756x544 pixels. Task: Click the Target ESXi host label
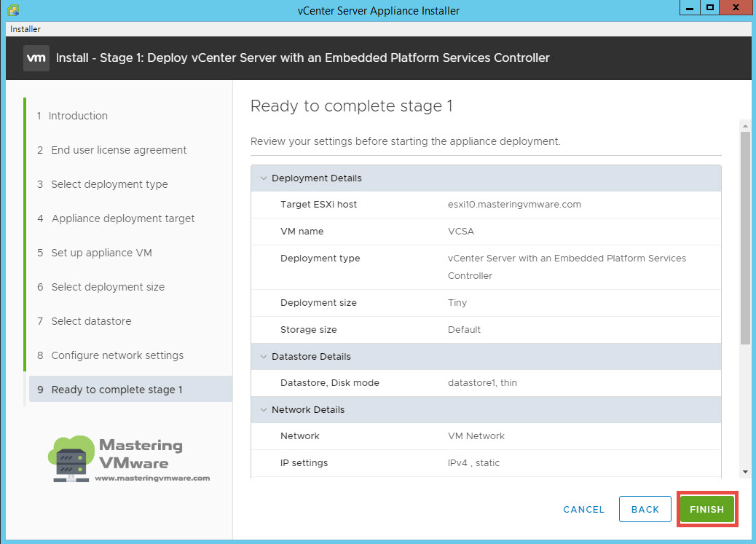click(x=319, y=205)
